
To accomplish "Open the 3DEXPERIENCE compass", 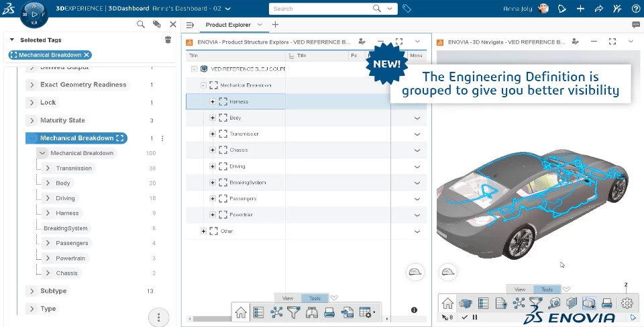I will 34,14.
